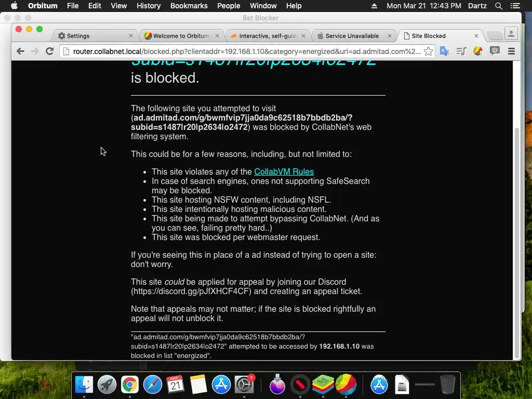Close the Service Unavailable tab
This screenshot has height=399, width=532.
tap(389, 36)
